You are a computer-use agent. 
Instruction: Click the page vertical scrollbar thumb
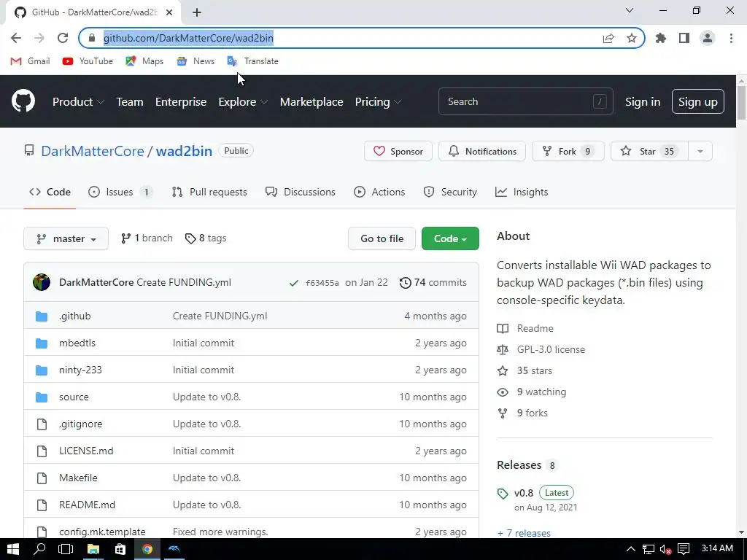click(x=741, y=104)
